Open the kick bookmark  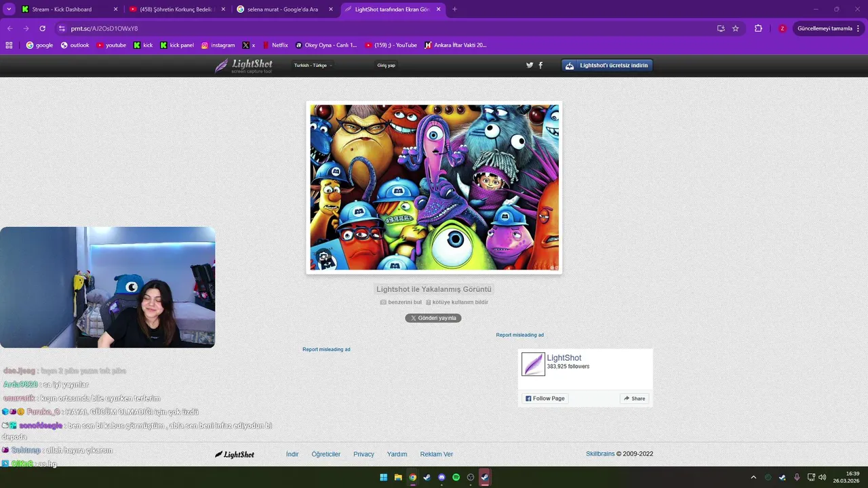tap(143, 45)
